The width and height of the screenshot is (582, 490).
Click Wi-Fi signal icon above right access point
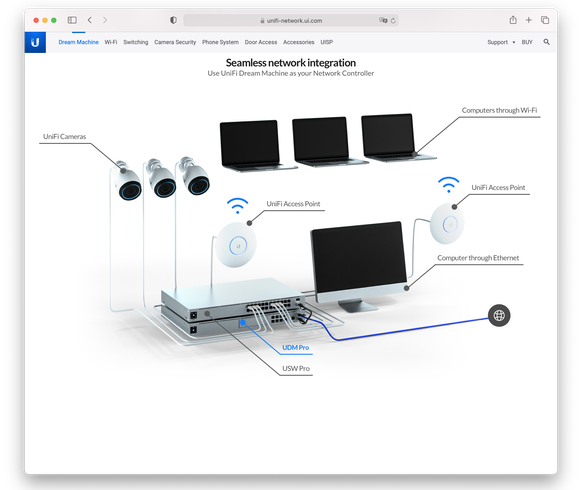(448, 184)
